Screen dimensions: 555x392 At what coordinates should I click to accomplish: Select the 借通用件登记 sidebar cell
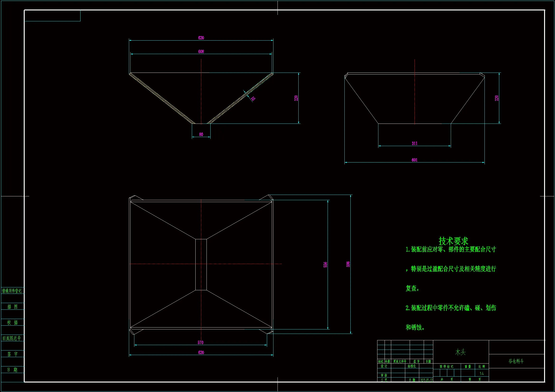click(x=12, y=291)
